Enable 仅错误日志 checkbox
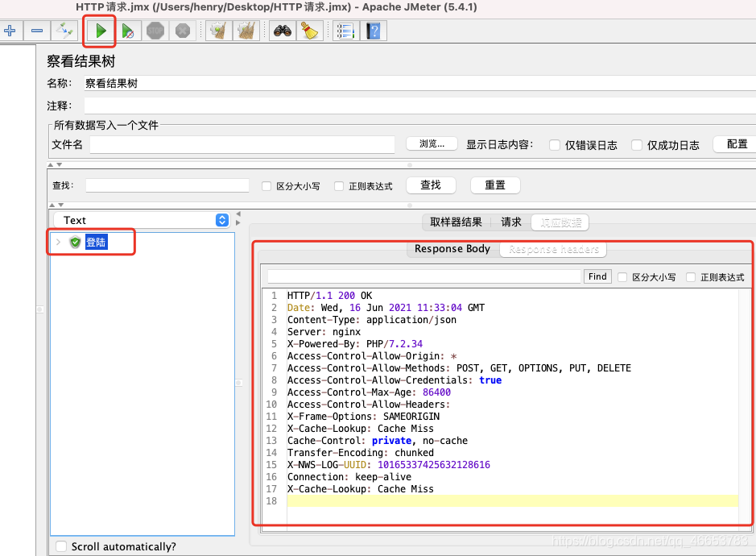Image resolution: width=756 pixels, height=556 pixels. tap(555, 145)
